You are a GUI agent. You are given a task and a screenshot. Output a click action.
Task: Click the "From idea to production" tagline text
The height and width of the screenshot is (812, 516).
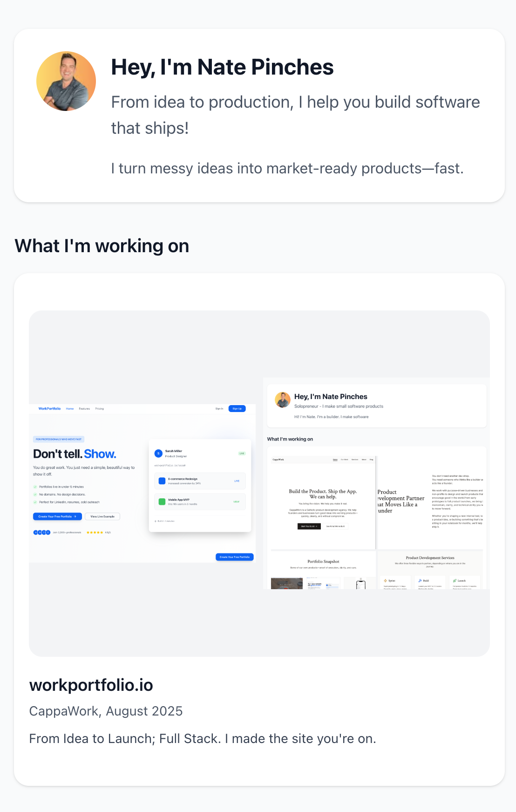tap(295, 115)
